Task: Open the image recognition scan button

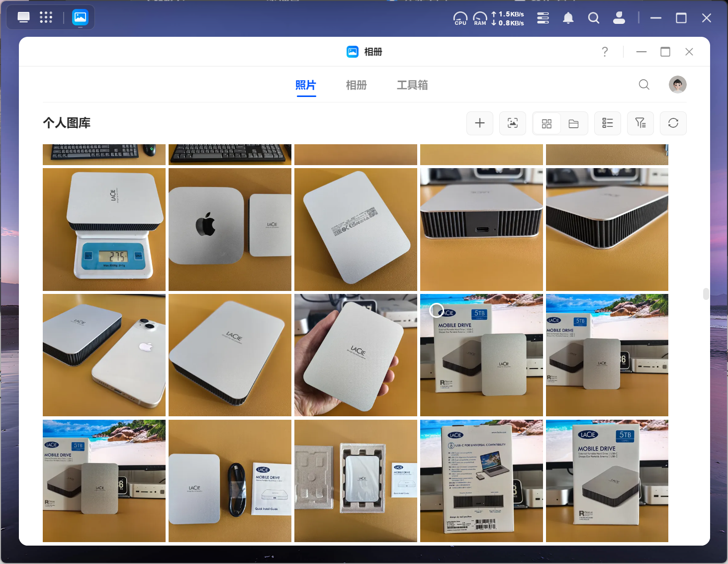Action: pyautogui.click(x=513, y=123)
